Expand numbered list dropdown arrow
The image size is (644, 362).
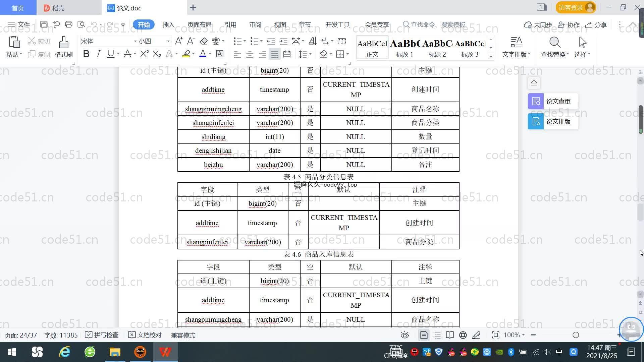click(261, 41)
